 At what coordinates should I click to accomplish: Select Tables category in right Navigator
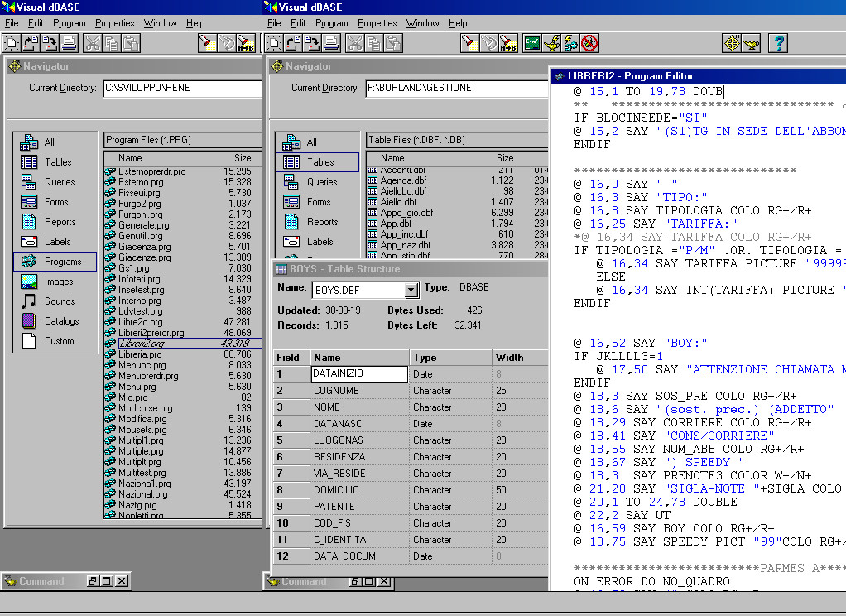317,162
